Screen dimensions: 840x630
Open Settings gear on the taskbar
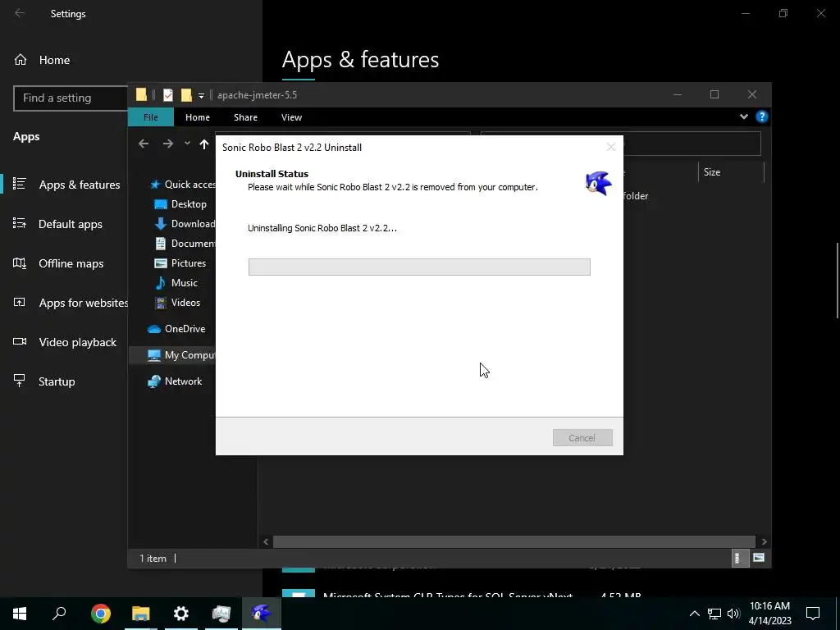[x=181, y=614]
